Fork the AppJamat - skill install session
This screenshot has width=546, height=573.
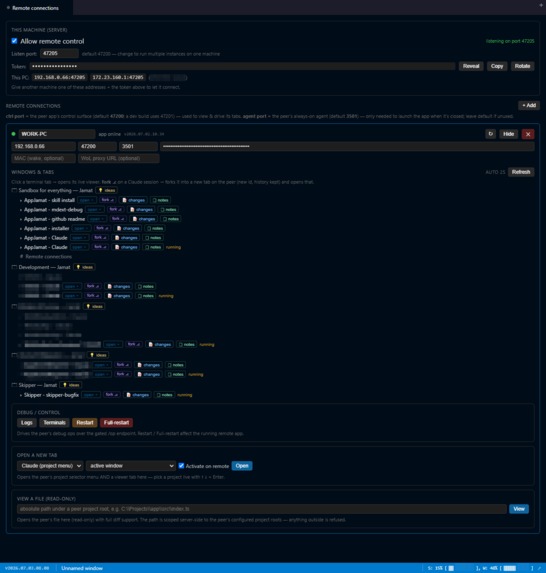point(107,200)
